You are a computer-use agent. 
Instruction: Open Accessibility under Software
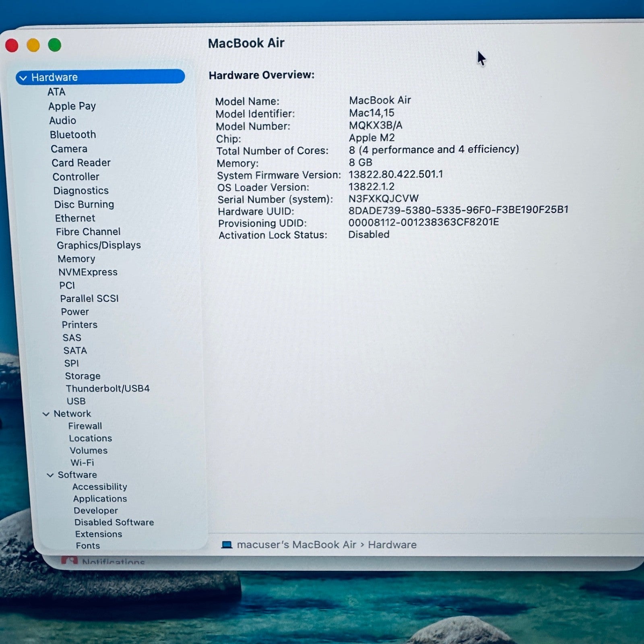99,487
